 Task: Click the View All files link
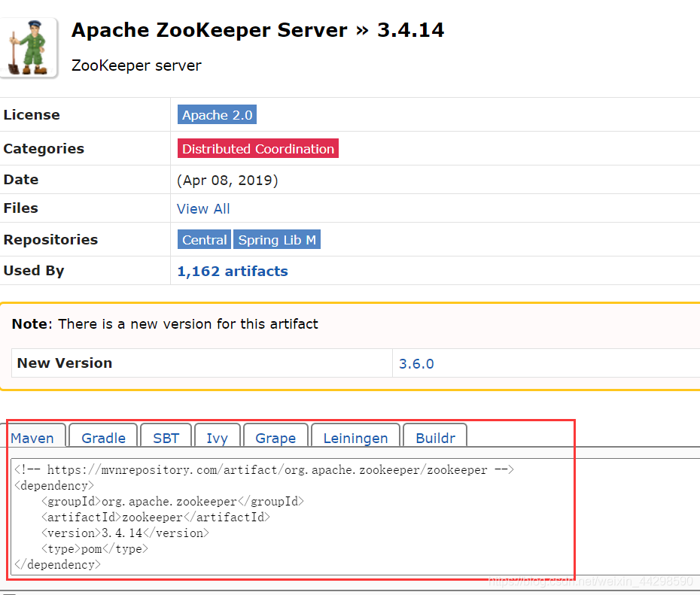point(203,209)
